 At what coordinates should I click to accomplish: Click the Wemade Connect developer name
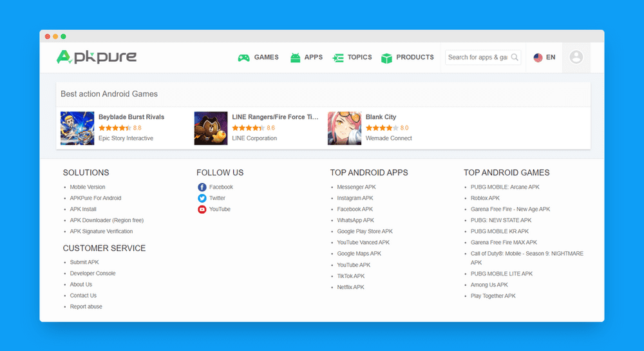[388, 138]
